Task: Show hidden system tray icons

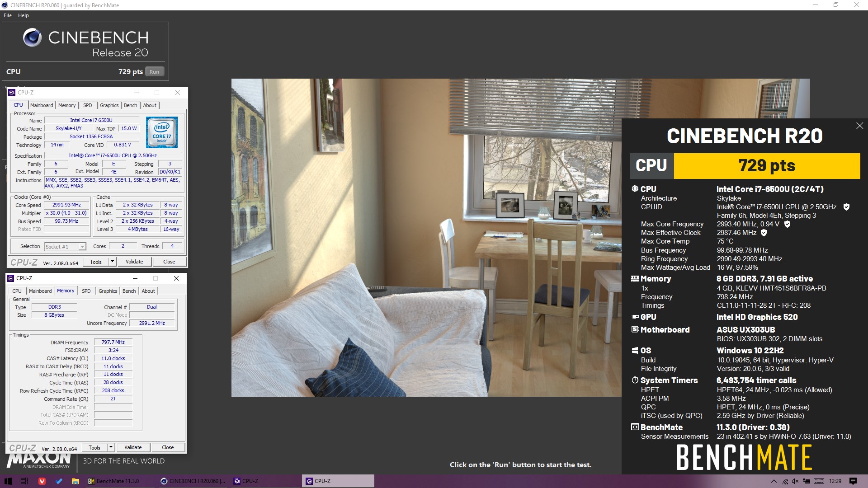Action: coord(774,481)
